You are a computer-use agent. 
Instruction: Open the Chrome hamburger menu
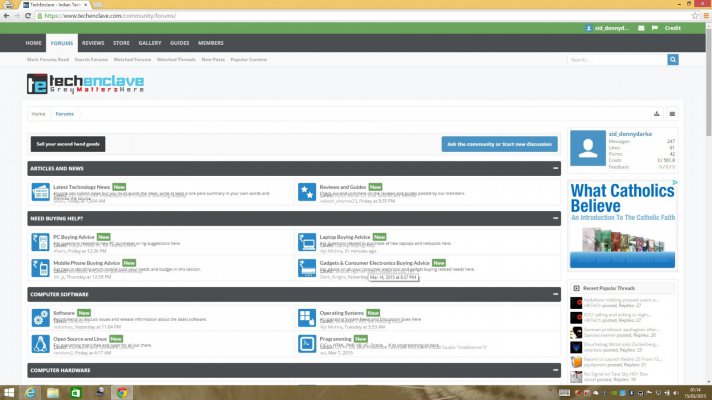pos(706,16)
